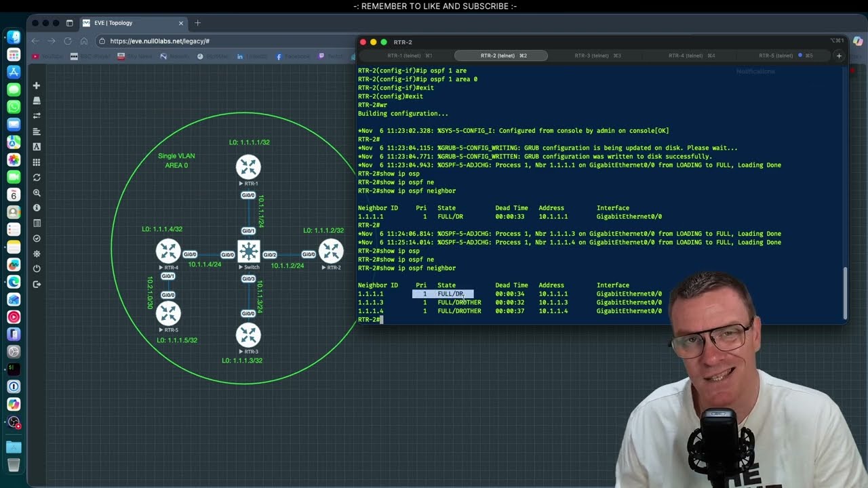Click the browser Back arrow
Screen dimensions: 868x488
tap(35, 41)
